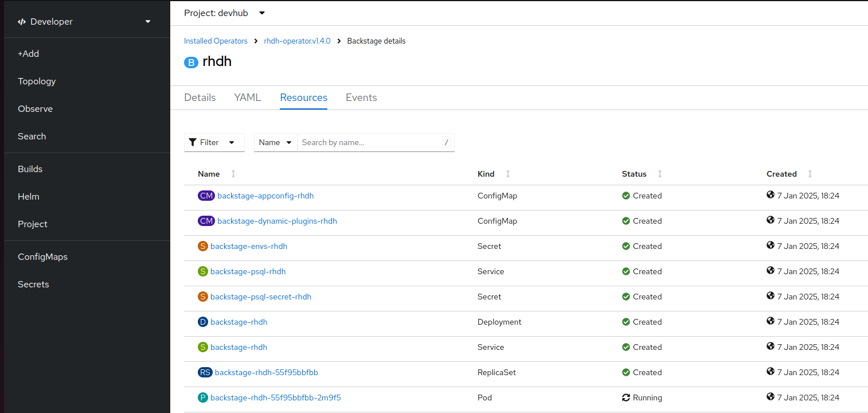Click the Developer perspective code icon

[x=22, y=22]
